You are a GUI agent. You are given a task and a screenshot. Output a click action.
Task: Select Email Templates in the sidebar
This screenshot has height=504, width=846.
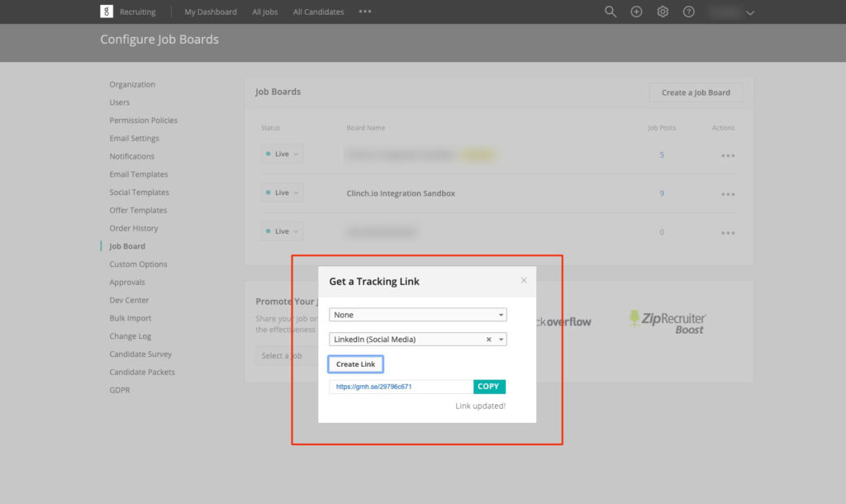[x=138, y=174]
